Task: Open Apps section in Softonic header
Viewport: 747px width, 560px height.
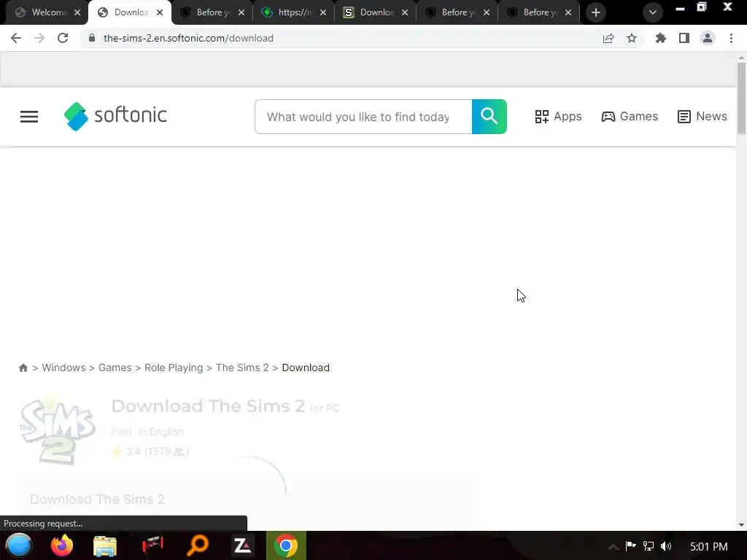Action: [x=558, y=116]
